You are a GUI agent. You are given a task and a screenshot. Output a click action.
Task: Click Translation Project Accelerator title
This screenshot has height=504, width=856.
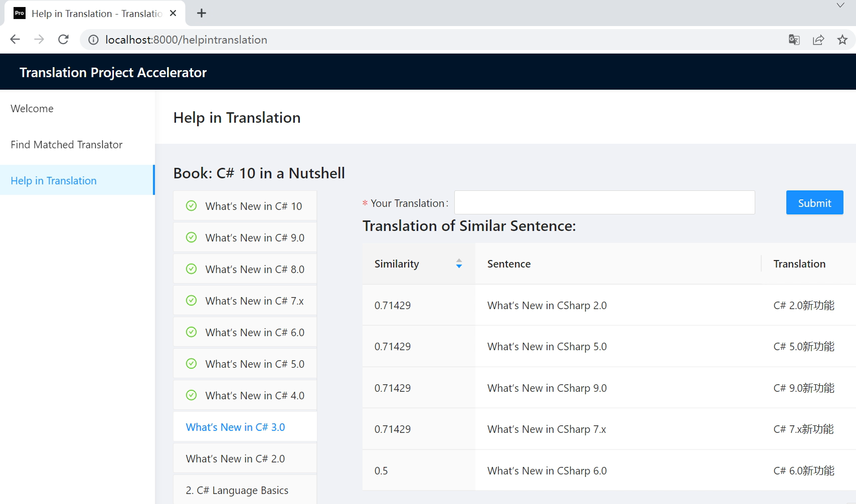tap(113, 72)
